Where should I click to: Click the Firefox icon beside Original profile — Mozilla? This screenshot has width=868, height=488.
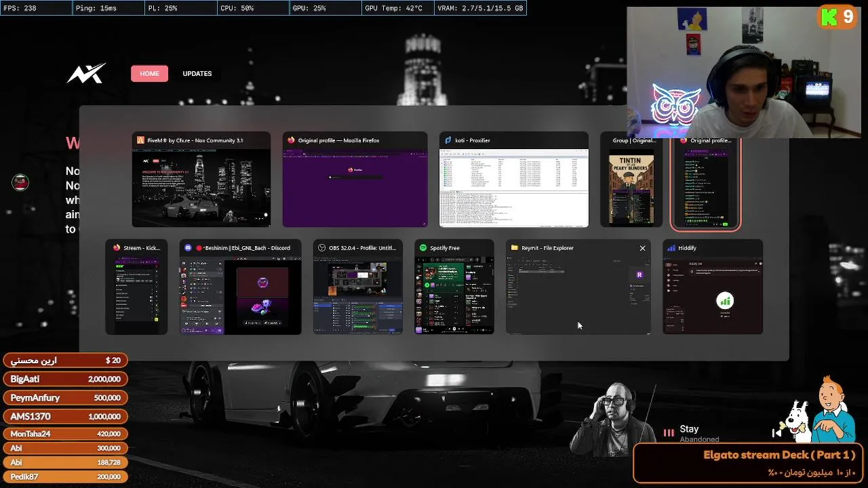pos(291,140)
